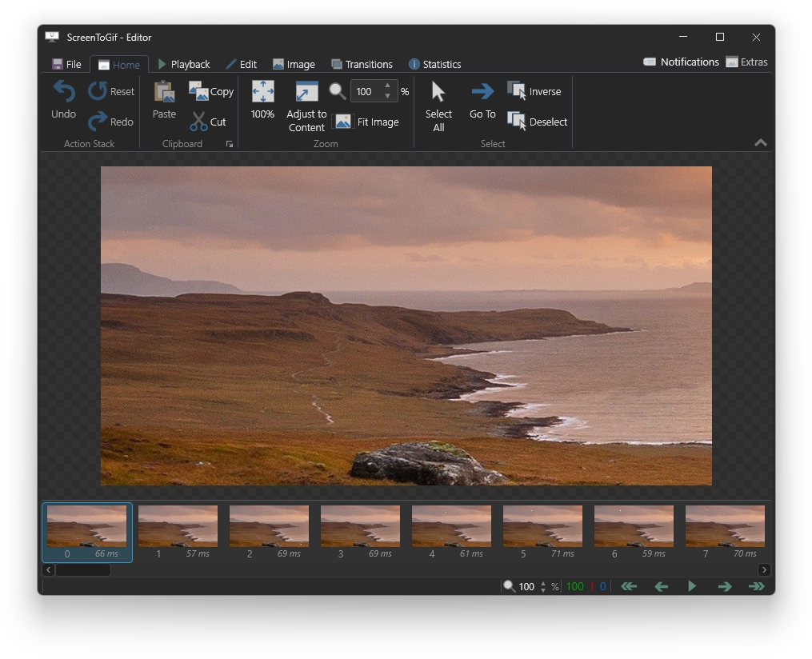Click the ribbon zoom magnifier icon
The image size is (812, 659).
tap(338, 92)
